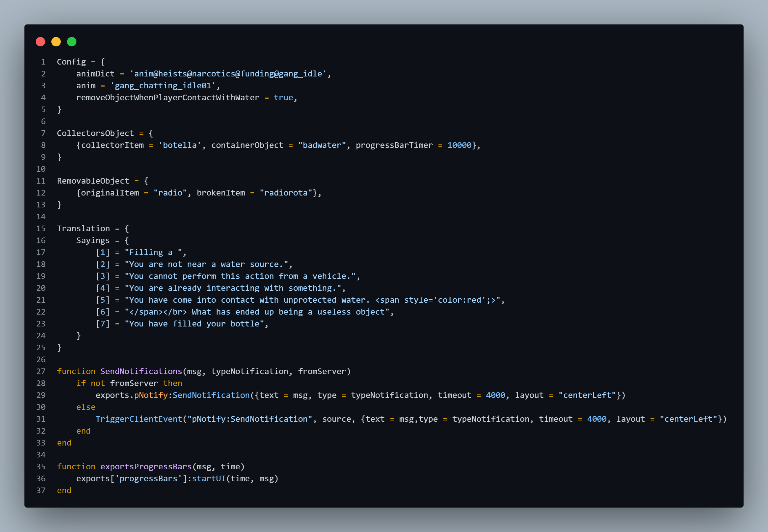The height and width of the screenshot is (532, 768).
Task: Click the 'badwater' string
Action: tap(322, 145)
